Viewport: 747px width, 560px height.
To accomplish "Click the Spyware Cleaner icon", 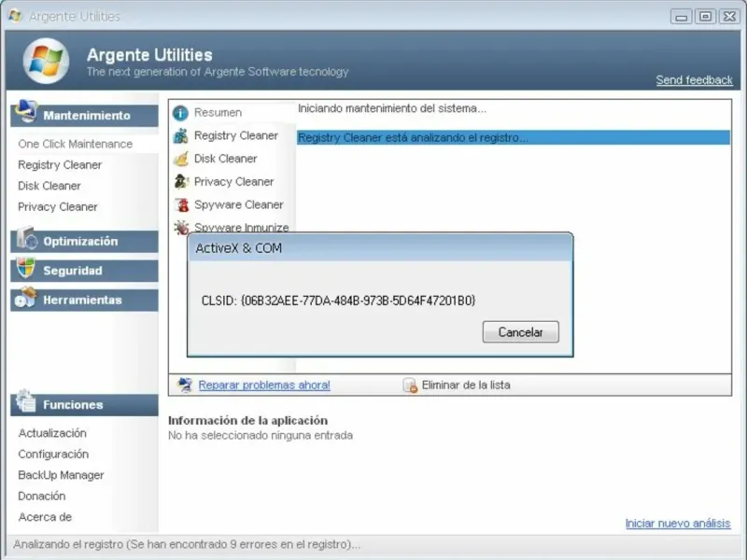I will pyautogui.click(x=181, y=204).
